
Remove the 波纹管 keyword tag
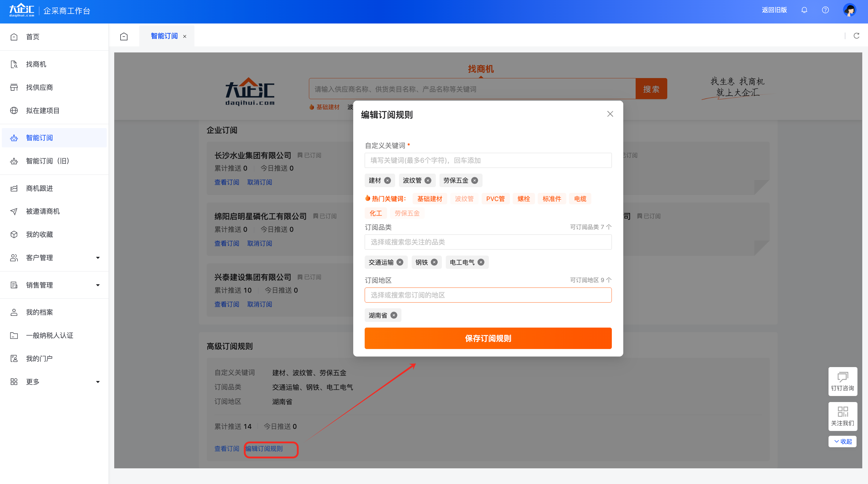(428, 180)
